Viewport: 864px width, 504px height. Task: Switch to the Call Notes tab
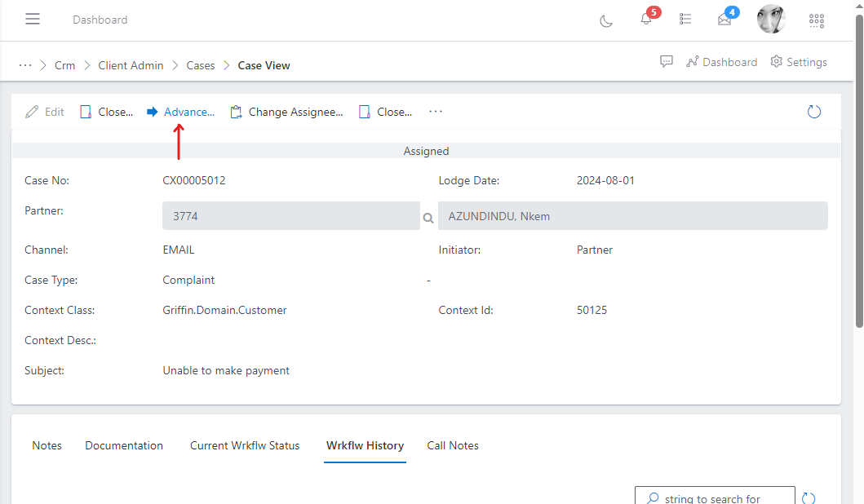[x=453, y=445]
